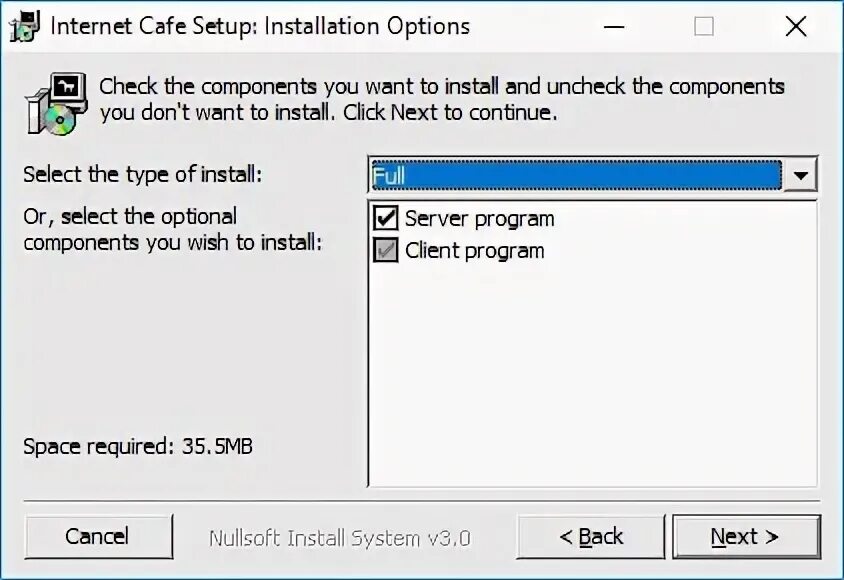Uncheck the Server program checkbox
This screenshot has height=580, width=844.
point(385,218)
